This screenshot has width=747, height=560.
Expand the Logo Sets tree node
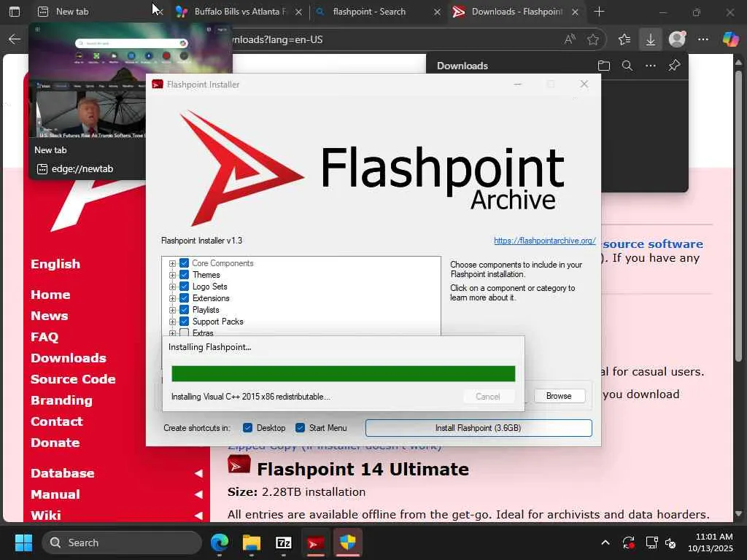pos(172,287)
